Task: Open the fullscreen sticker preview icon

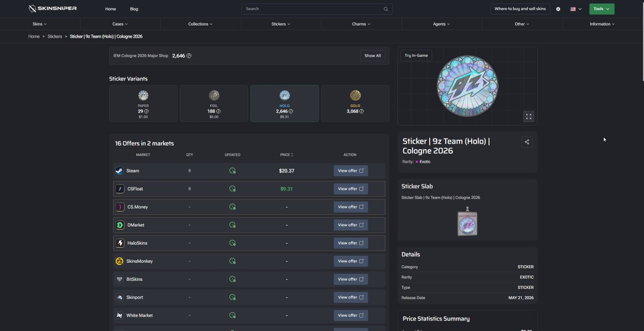Action: [x=529, y=116]
